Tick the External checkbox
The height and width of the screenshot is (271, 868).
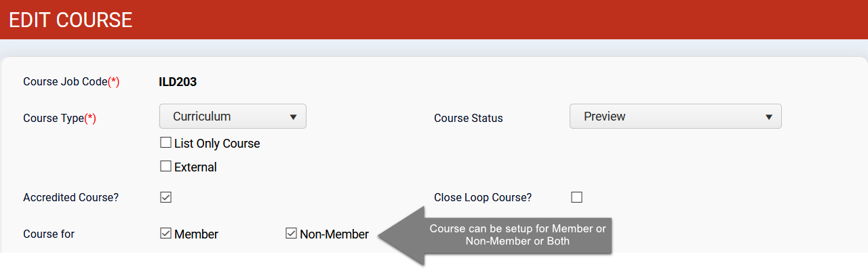pos(165,166)
